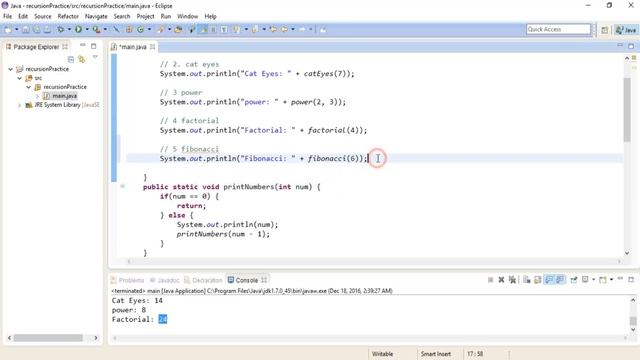Viewport: 640px width, 360px height.
Task: Click the New Java Package icon
Action: click(x=129, y=29)
